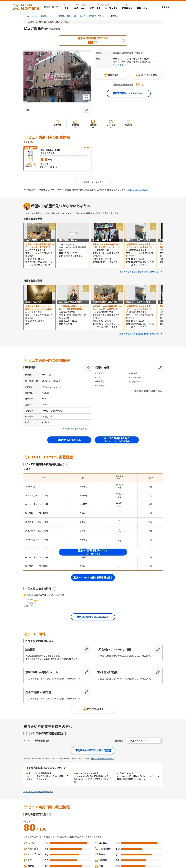
Task: Click pencil icon beside 物件概要
Action: [89, 367]
